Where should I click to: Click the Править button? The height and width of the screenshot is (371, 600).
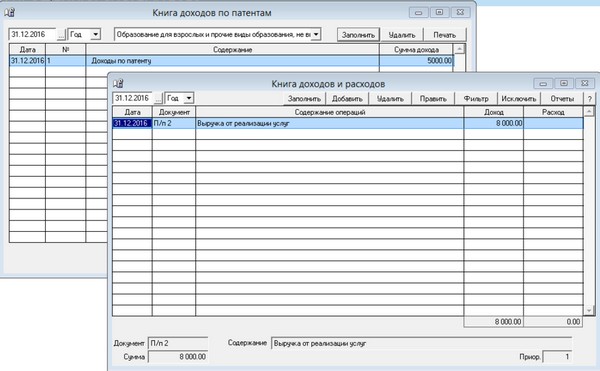(433, 99)
